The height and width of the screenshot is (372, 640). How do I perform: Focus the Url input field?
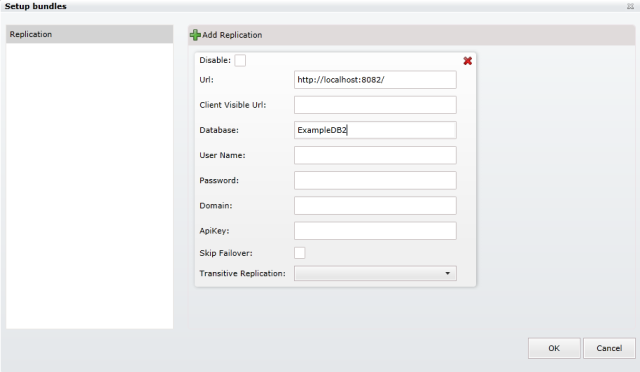point(375,80)
